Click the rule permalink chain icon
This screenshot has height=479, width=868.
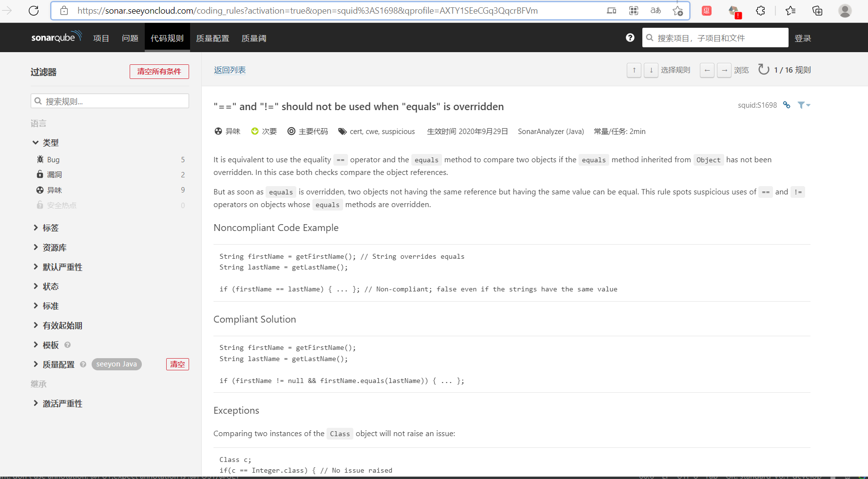pos(787,105)
